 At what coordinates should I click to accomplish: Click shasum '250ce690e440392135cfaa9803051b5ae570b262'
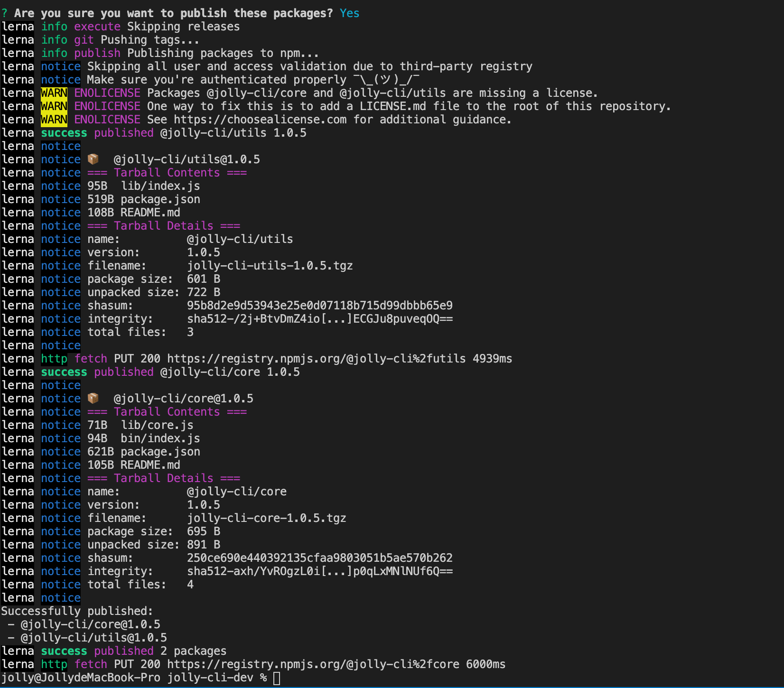(x=320, y=558)
